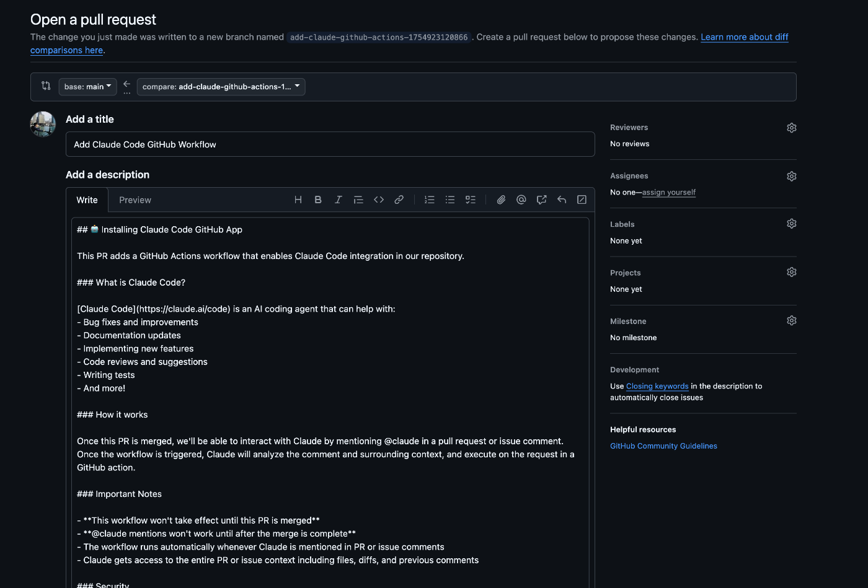
Task: Click the compare branches icon
Action: point(46,86)
